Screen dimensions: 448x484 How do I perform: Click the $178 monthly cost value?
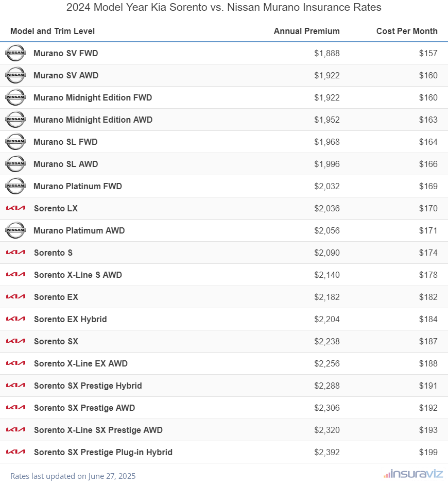pos(428,275)
